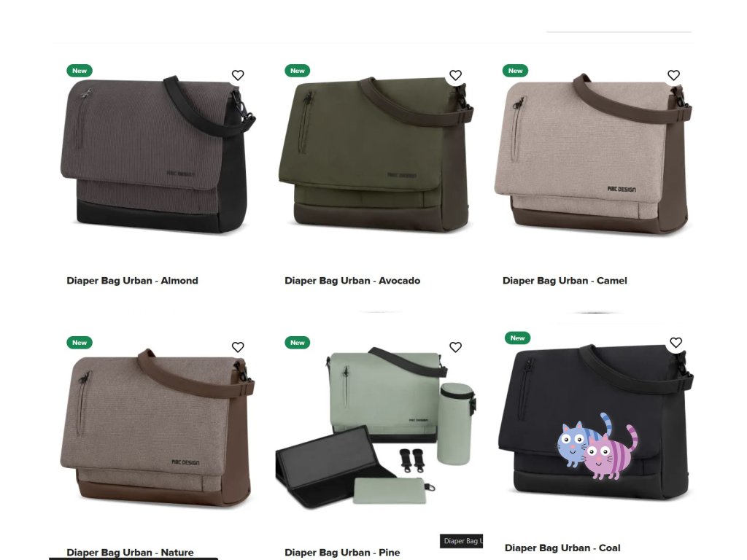Select the beige Camel bag picture

point(594,155)
